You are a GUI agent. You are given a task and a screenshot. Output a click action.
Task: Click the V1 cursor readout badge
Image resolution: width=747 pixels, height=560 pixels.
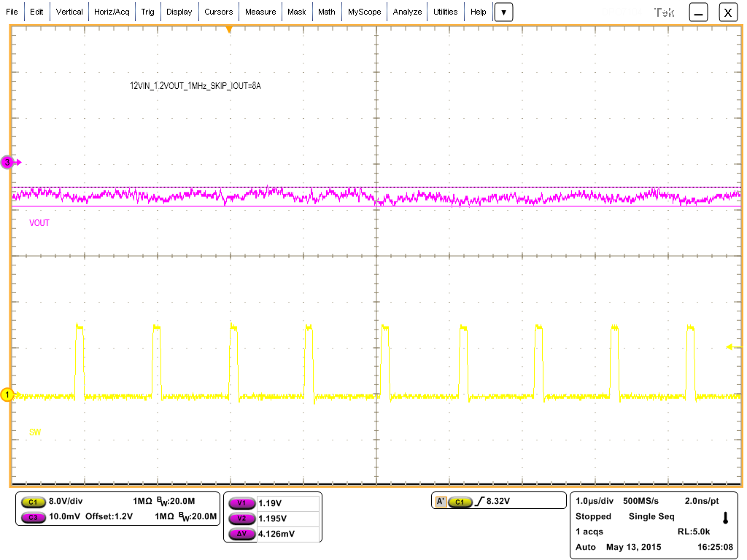click(242, 502)
